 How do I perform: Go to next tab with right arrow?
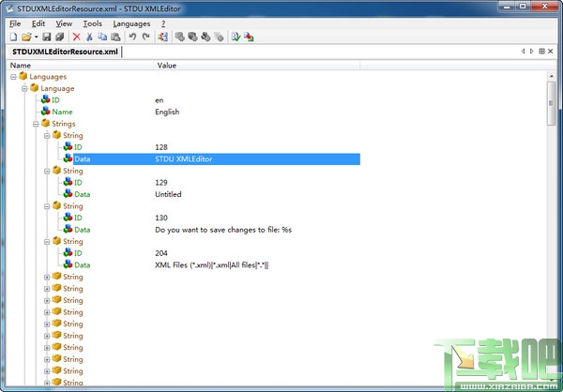(532, 52)
